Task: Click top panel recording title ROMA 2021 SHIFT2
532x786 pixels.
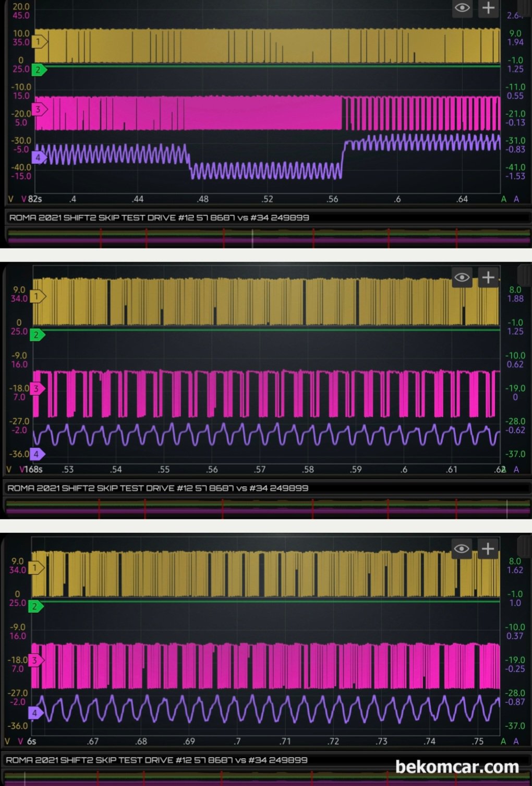Action: [159, 218]
